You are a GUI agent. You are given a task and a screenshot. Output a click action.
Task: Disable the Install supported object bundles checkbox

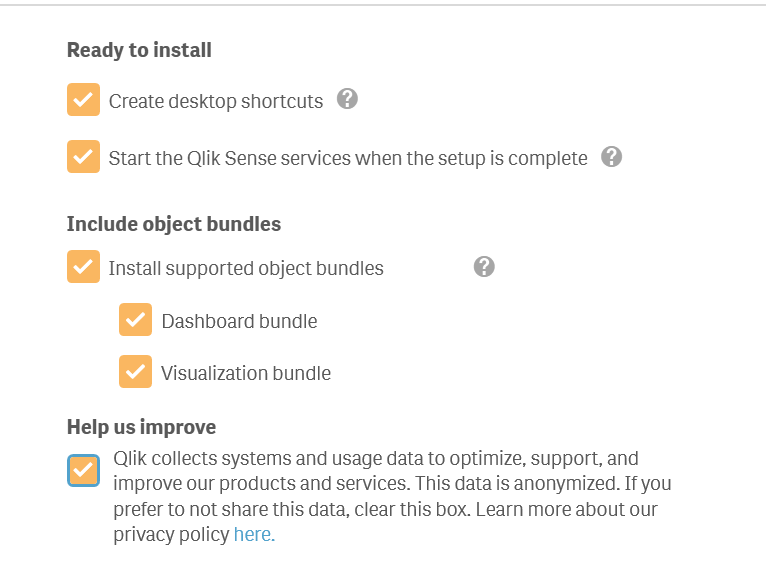(x=83, y=267)
